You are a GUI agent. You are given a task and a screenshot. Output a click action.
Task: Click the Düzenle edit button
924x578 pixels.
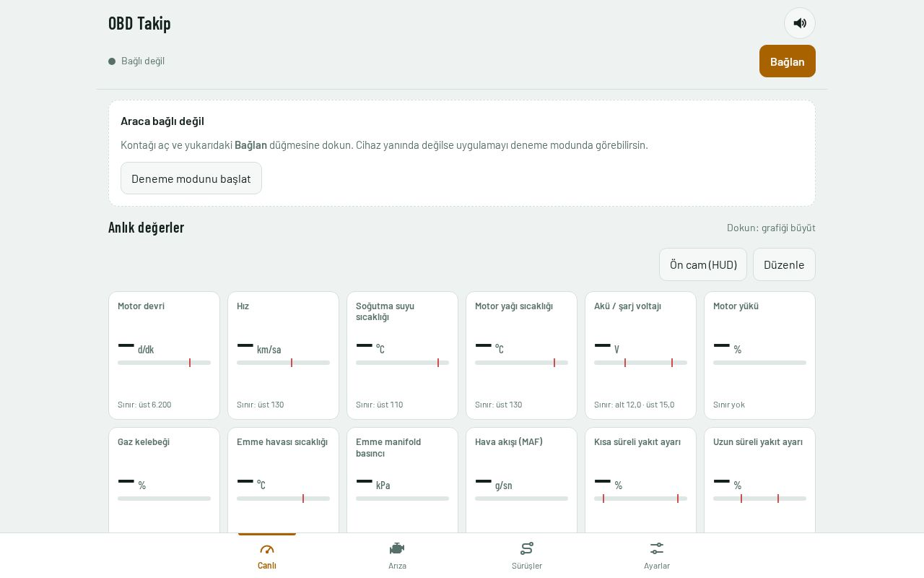(x=784, y=264)
